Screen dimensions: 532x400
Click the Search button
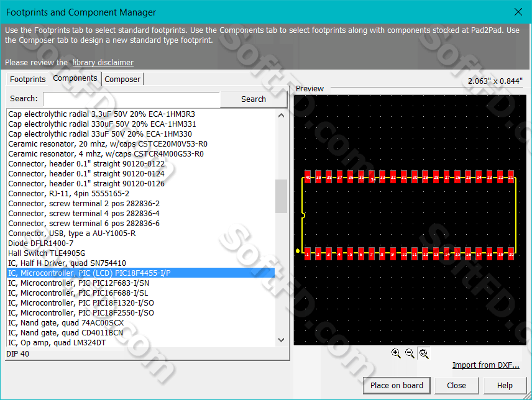(x=254, y=99)
